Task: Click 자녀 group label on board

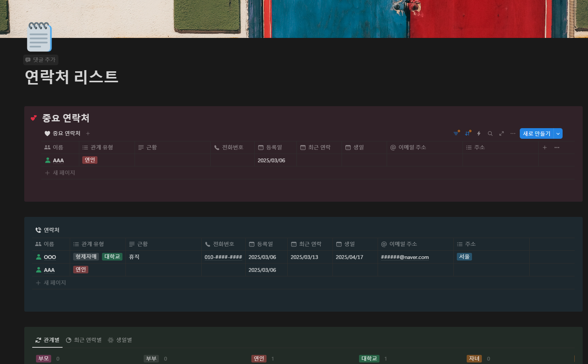Action: point(474,359)
